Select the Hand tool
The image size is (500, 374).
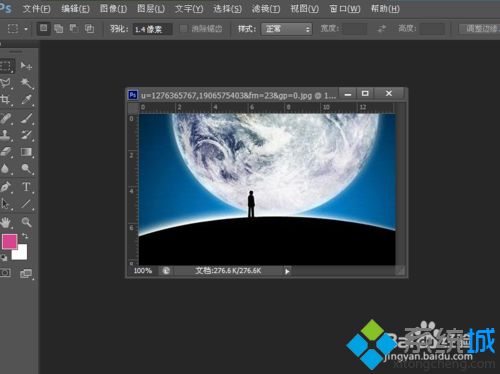[x=6, y=222]
